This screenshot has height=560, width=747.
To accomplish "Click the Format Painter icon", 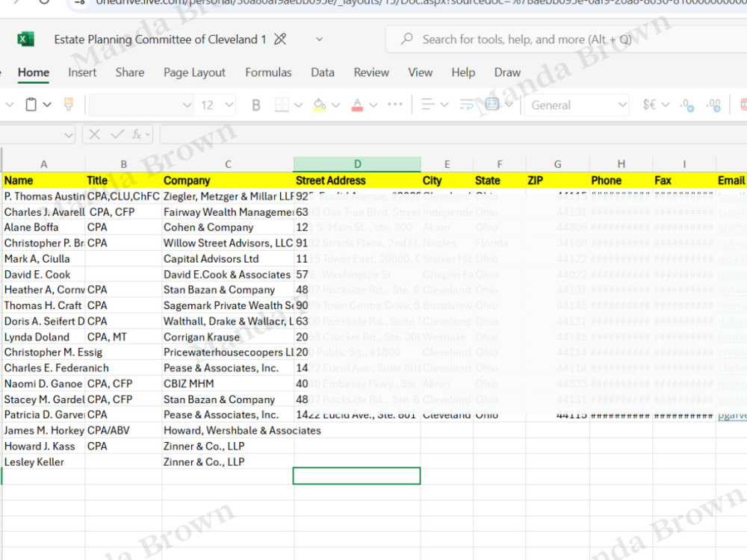I will coord(69,105).
